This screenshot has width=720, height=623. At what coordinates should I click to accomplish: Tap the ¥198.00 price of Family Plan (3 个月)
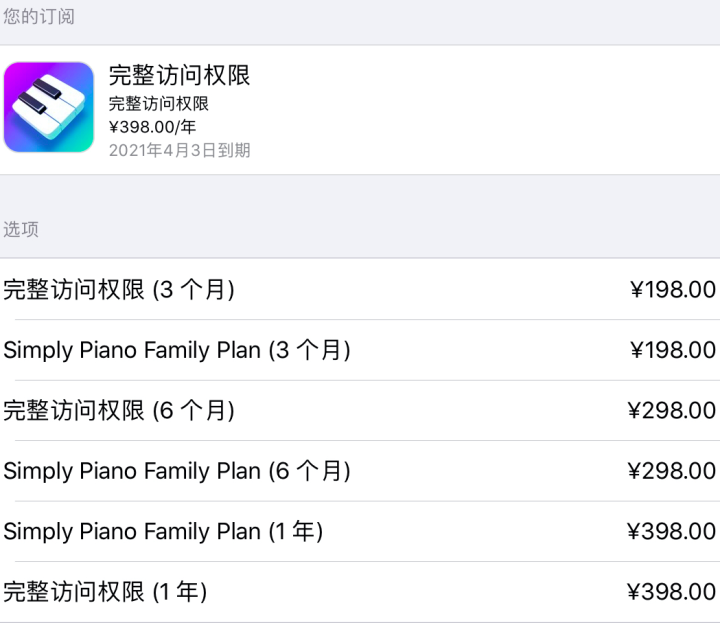(673, 350)
